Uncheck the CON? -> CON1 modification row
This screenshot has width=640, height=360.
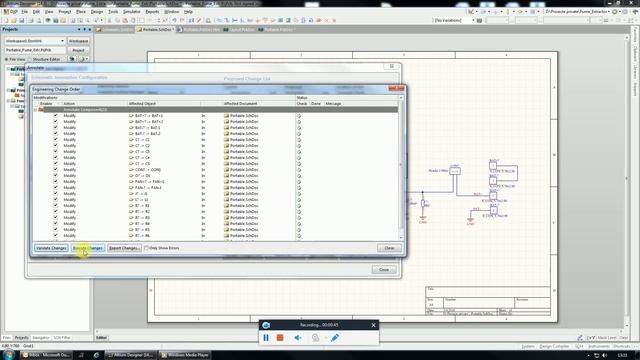click(56, 169)
